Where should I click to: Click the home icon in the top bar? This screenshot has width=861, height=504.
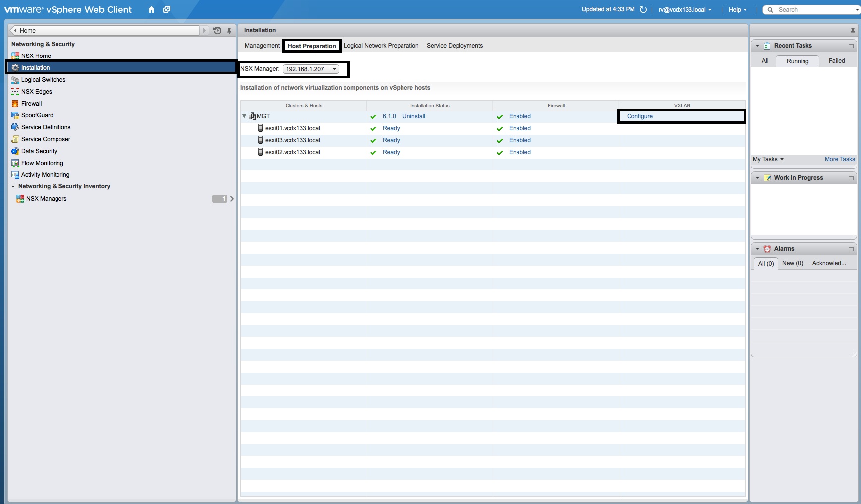click(x=151, y=10)
